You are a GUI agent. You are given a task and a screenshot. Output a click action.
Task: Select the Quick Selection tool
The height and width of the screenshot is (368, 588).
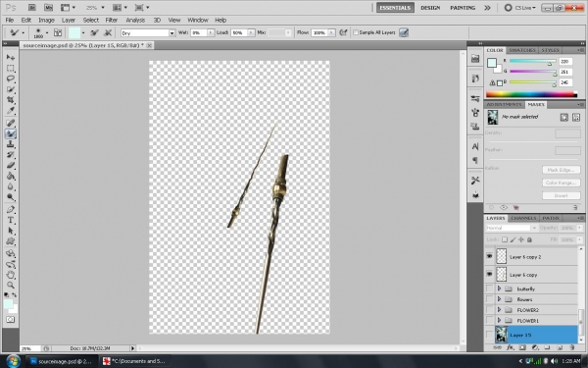[11, 89]
